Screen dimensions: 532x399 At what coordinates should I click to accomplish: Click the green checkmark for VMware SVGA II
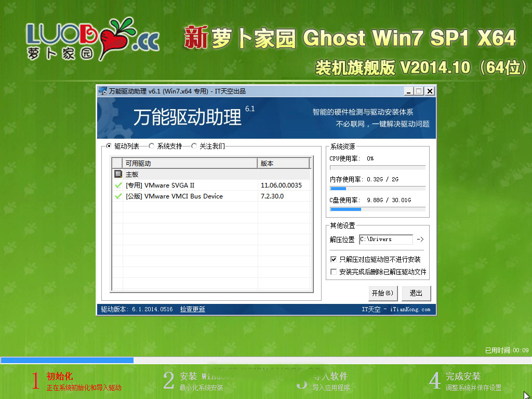tap(118, 185)
